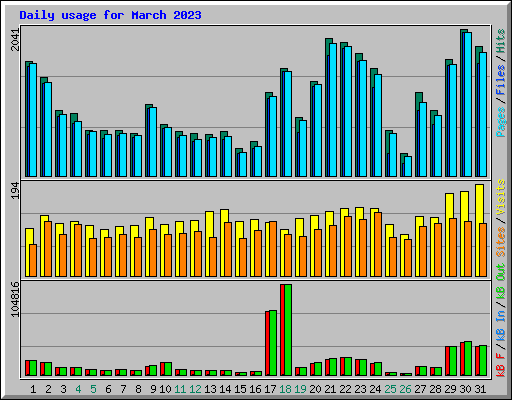
Task: Select the 'Sites' legend label
Action: (x=501, y=242)
